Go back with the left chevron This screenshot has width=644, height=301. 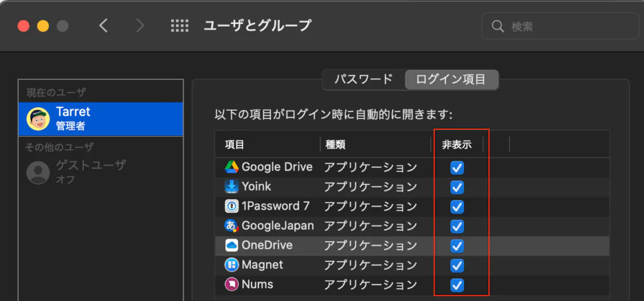click(104, 26)
